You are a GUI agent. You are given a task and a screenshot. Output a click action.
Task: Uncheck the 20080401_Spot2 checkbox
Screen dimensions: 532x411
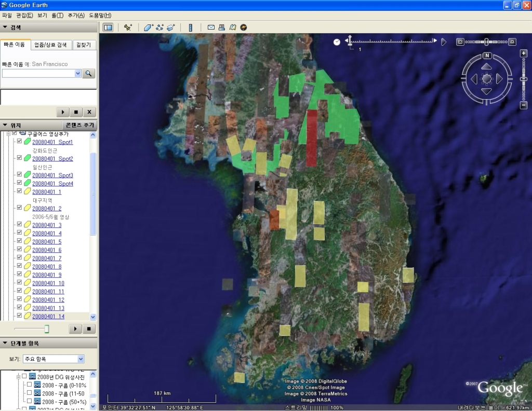[x=19, y=158]
